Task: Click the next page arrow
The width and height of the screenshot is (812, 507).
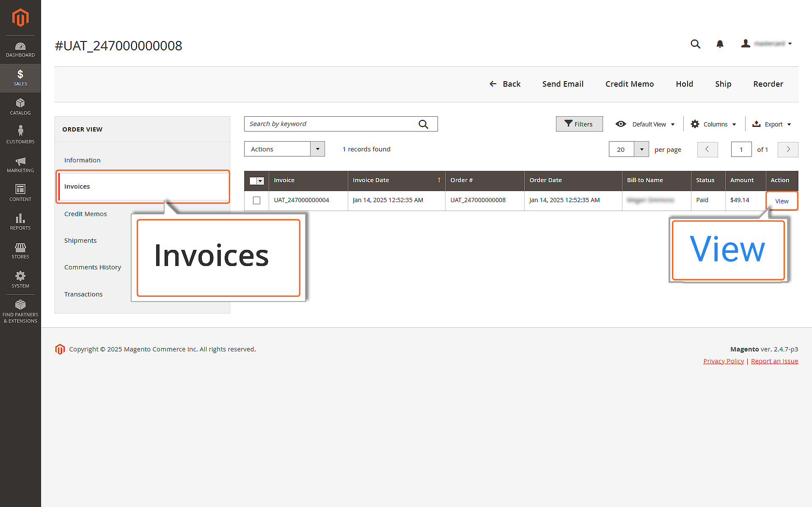Action: click(x=788, y=149)
